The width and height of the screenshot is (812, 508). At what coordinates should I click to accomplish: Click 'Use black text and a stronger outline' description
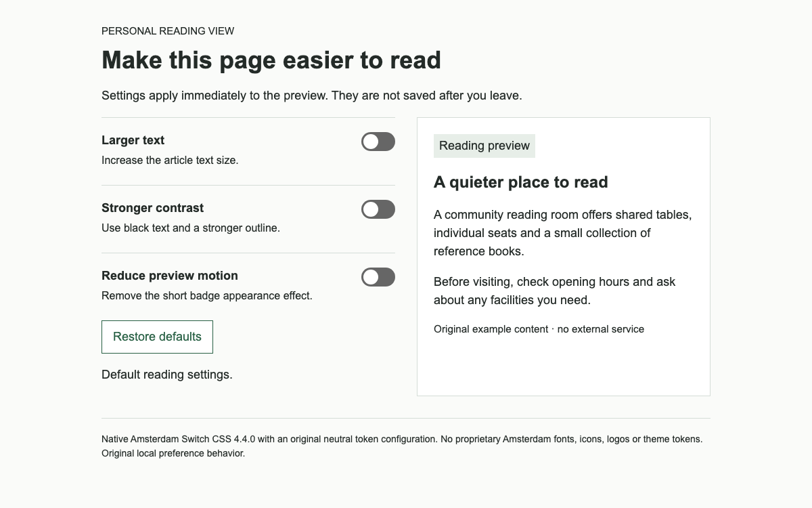[191, 228]
